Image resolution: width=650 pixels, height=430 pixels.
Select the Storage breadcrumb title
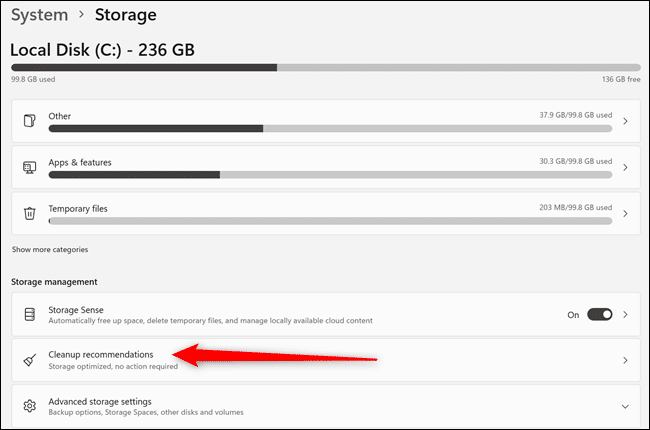point(126,15)
